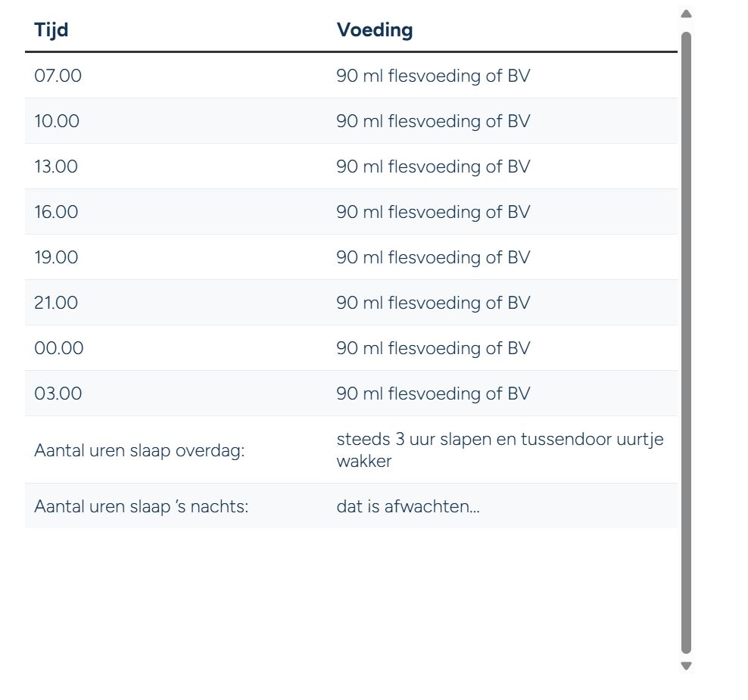Click the scrollbar down arrow

click(x=686, y=666)
